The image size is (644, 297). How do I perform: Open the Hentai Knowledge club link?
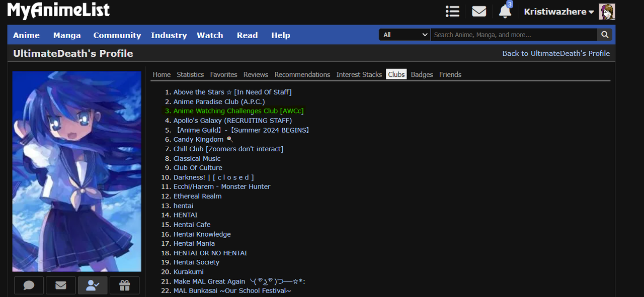tap(202, 234)
